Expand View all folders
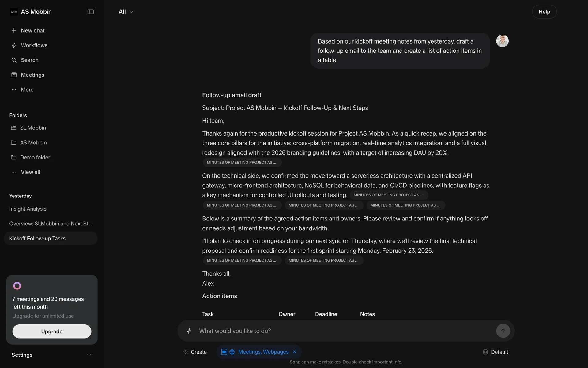Screen dimensions: 588x368 30,172
